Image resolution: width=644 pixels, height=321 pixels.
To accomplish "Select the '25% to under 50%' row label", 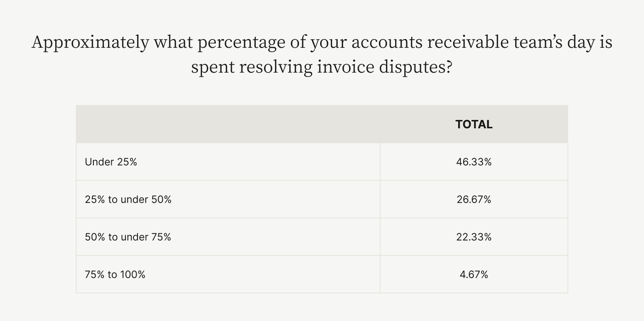I will pyautogui.click(x=128, y=200).
